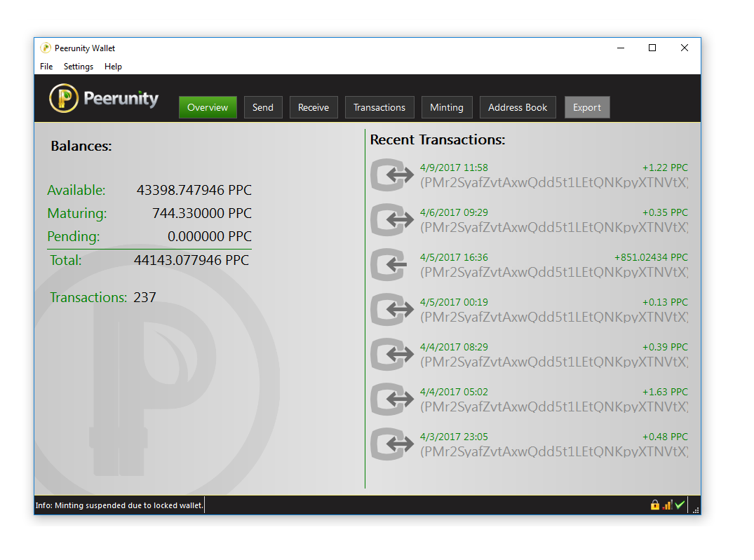
Task: Click the 4/9/2017 11:58 transaction icon
Action: coord(392,175)
